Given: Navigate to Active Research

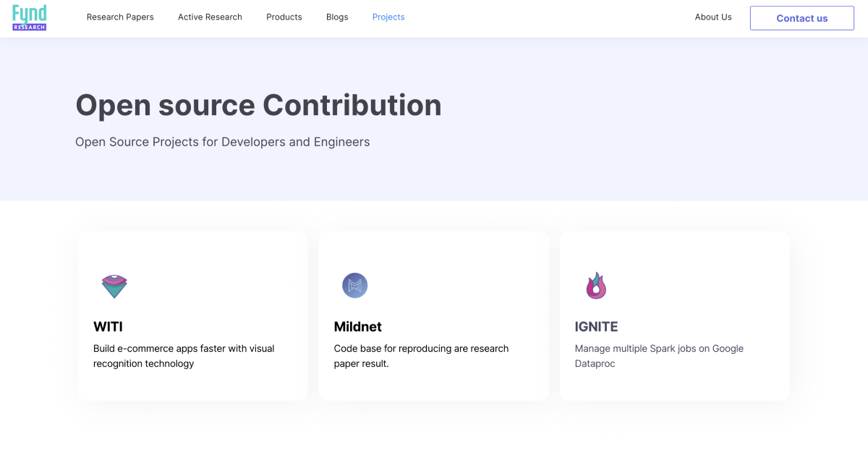Looking at the screenshot, I should [x=210, y=17].
